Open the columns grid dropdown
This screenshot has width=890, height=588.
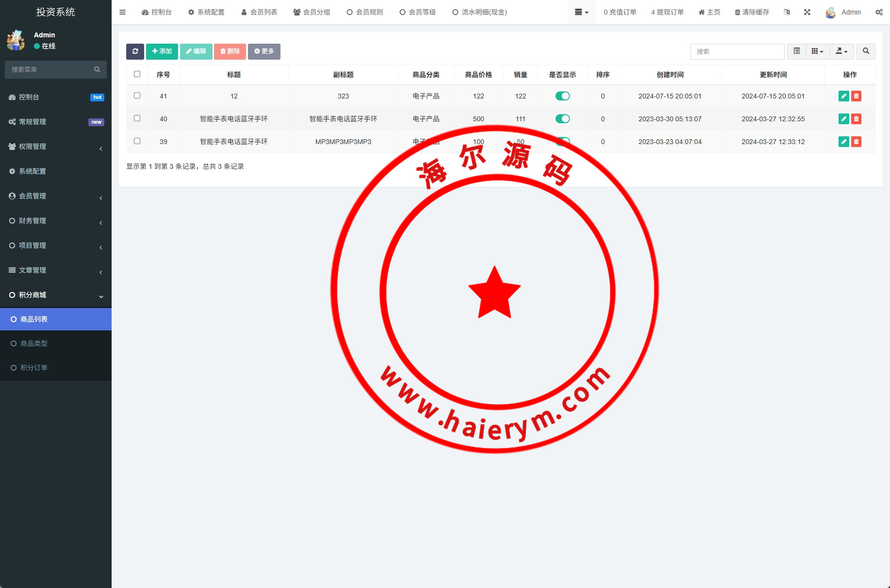pos(817,51)
